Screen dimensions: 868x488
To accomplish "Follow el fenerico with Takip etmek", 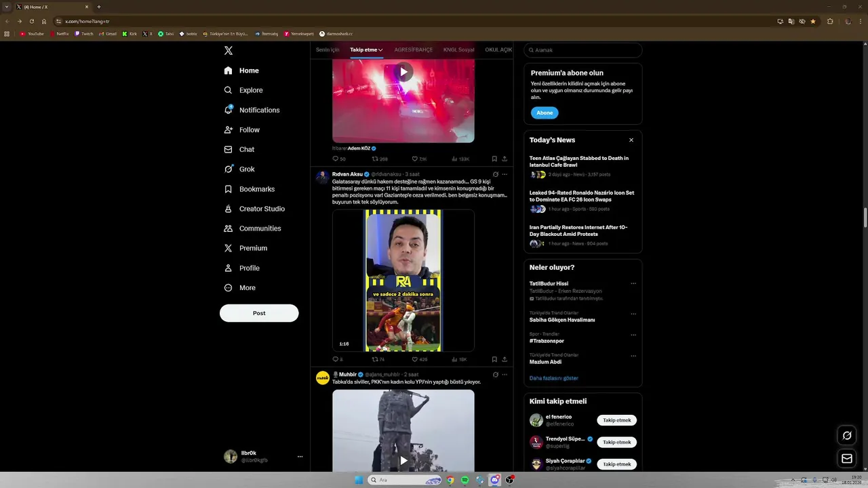I will (616, 420).
